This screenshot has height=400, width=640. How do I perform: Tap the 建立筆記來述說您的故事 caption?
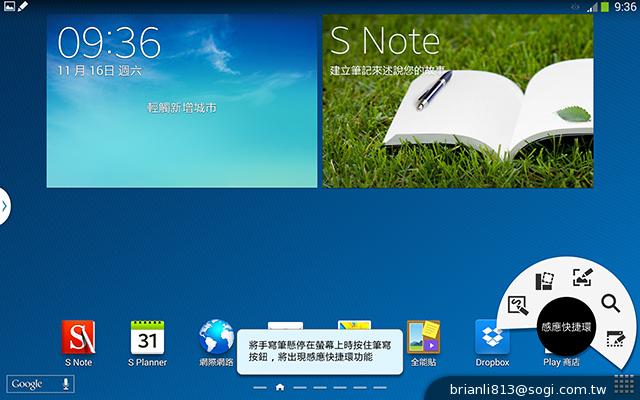point(388,71)
